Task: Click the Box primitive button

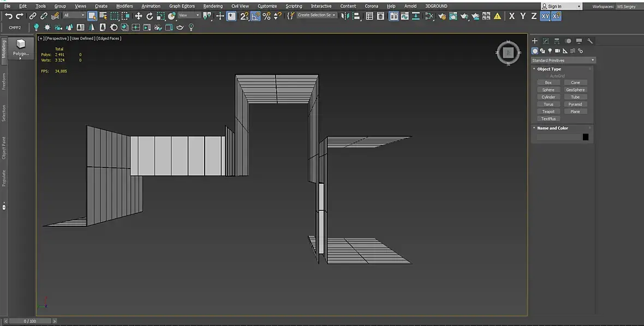Action: tap(548, 83)
